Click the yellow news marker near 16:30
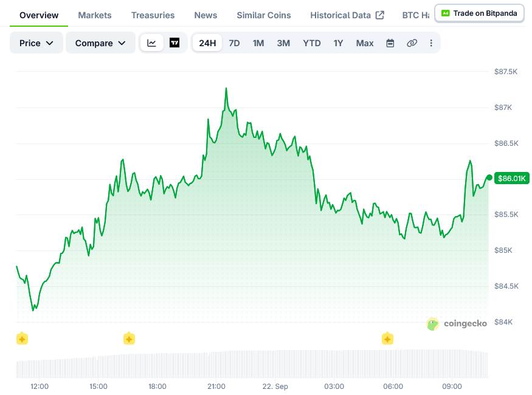532x395 pixels. pos(129,338)
